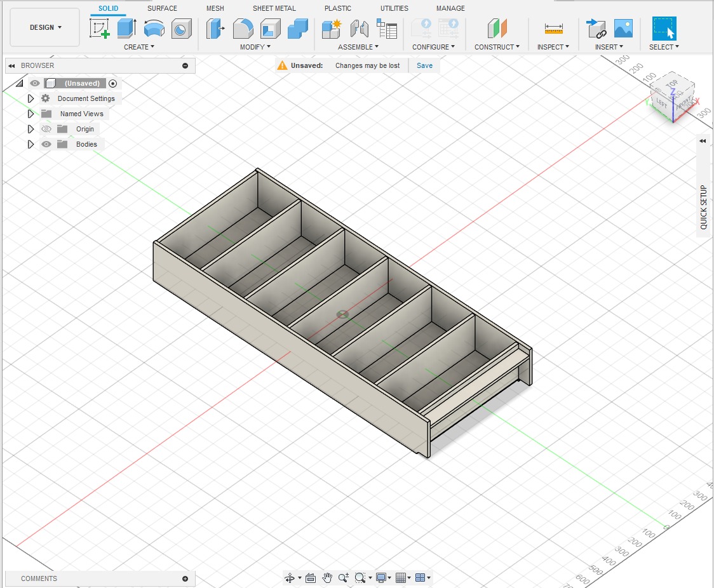Open the CONFIGURE dropdown menu
Screen dimensions: 714x588
click(433, 47)
